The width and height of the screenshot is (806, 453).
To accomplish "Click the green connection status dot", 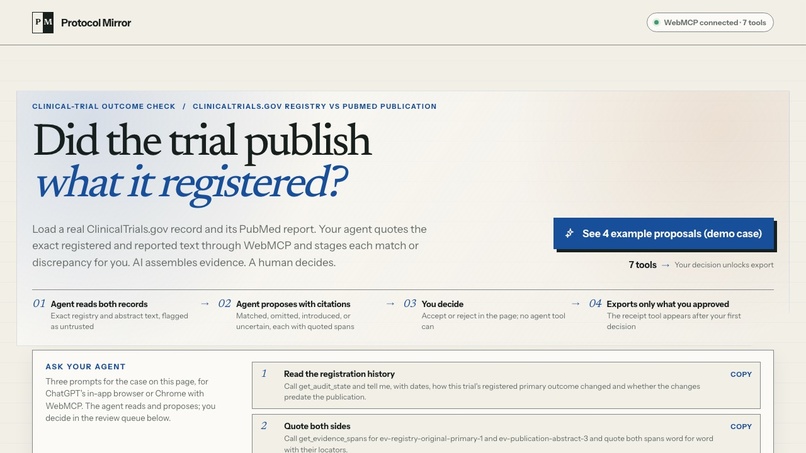I will point(656,23).
